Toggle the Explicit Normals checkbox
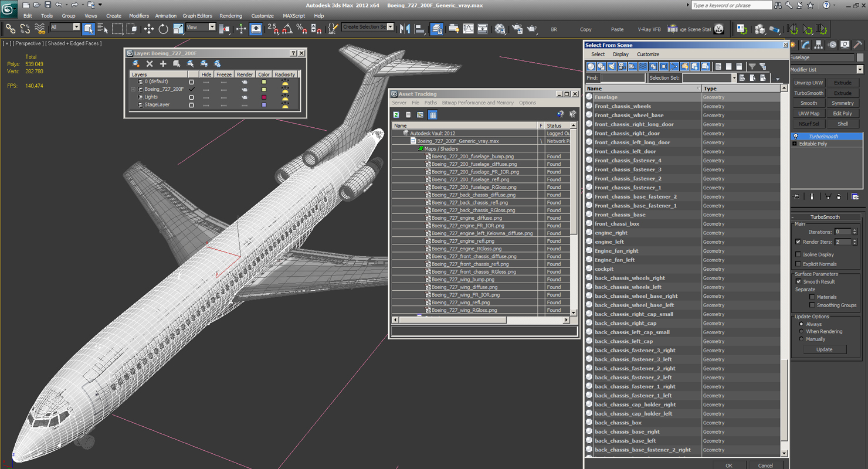 pos(798,264)
